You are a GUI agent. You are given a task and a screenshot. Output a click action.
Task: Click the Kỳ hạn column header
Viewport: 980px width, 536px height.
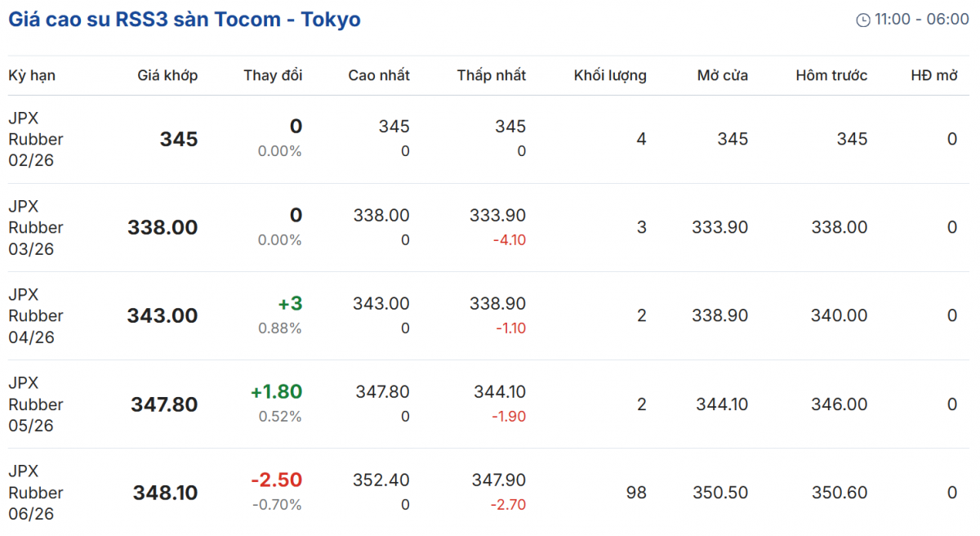(x=32, y=75)
